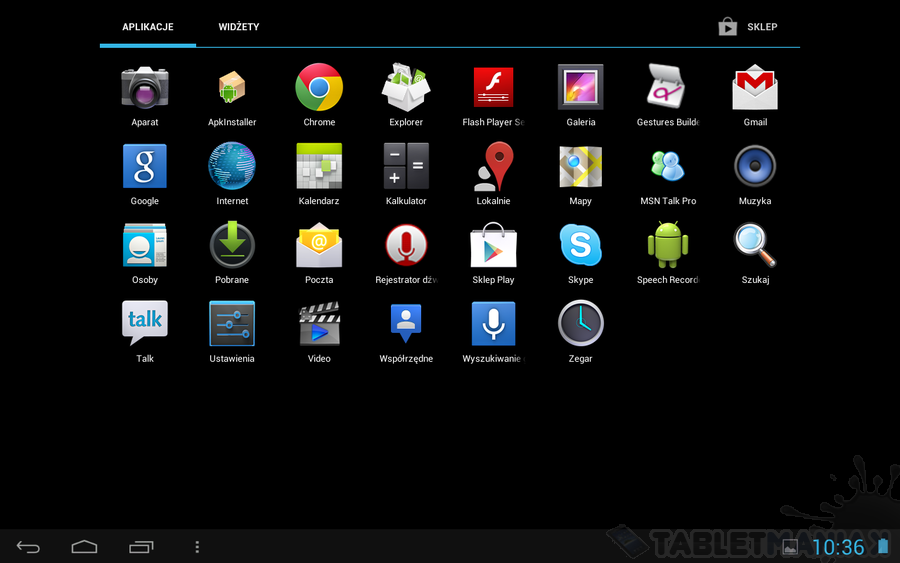Tap the picture notification icon in status bar

(790, 547)
